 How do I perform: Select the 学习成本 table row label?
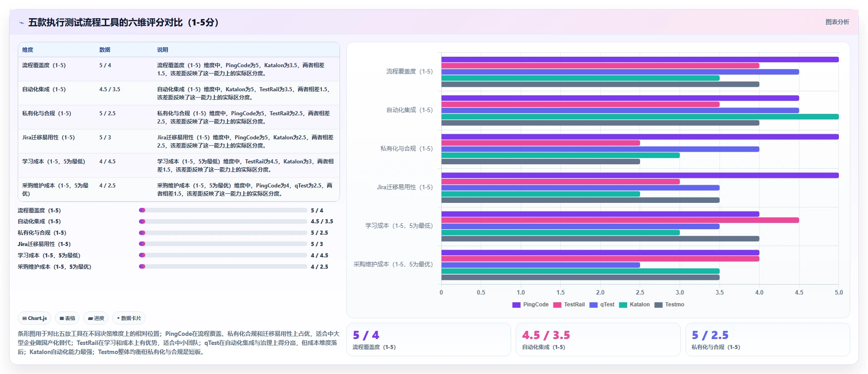click(54, 162)
